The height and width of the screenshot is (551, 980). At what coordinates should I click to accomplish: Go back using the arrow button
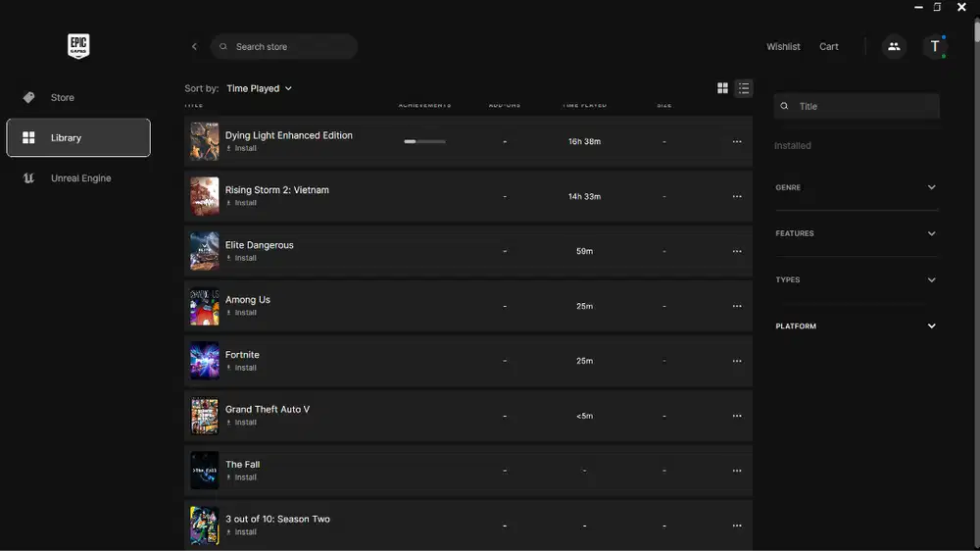(x=194, y=46)
